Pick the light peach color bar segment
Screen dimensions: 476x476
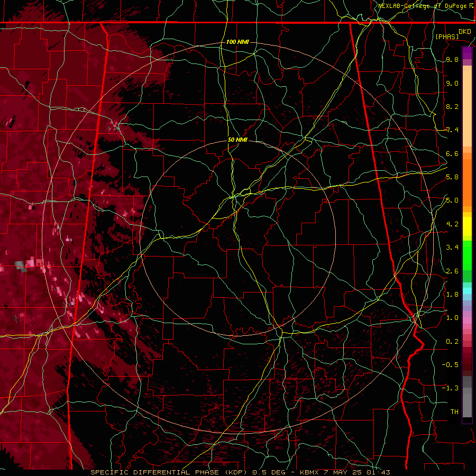(467, 108)
